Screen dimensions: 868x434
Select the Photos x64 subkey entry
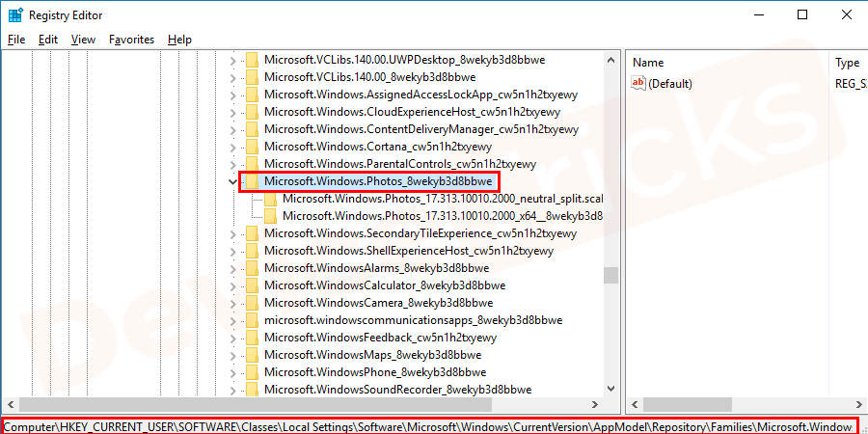442,216
